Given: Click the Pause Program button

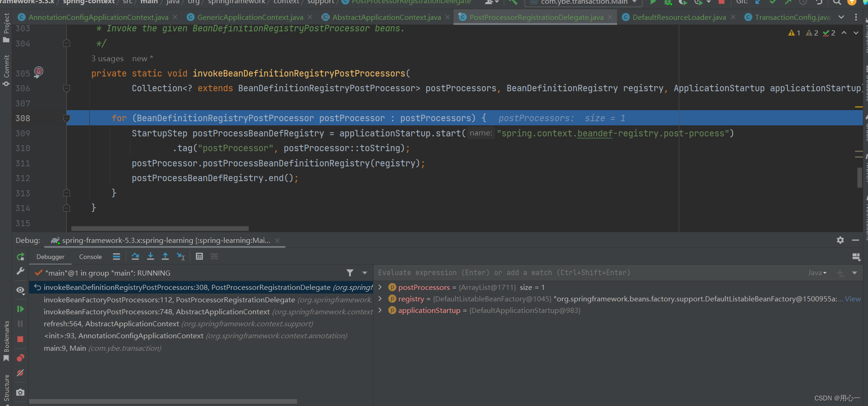Looking at the screenshot, I should point(20,324).
